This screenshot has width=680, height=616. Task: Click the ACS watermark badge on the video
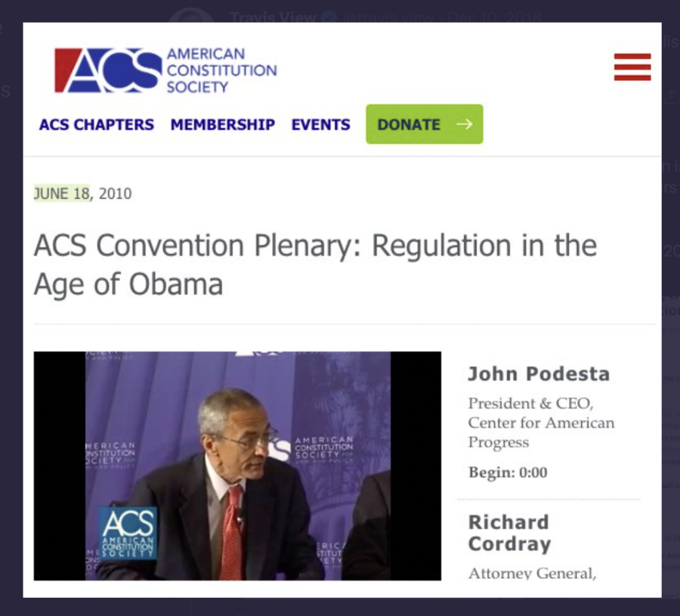(128, 532)
